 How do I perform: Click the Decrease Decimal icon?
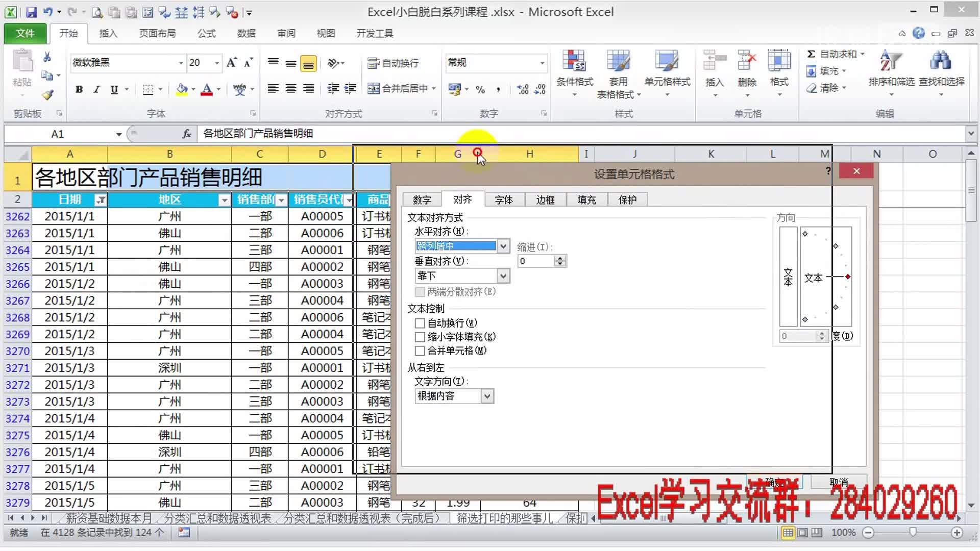tap(540, 89)
